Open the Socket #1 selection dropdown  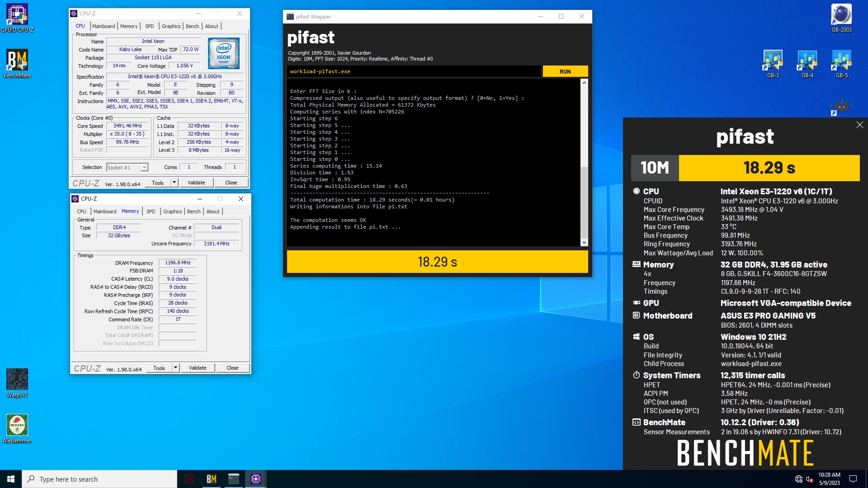tap(127, 168)
